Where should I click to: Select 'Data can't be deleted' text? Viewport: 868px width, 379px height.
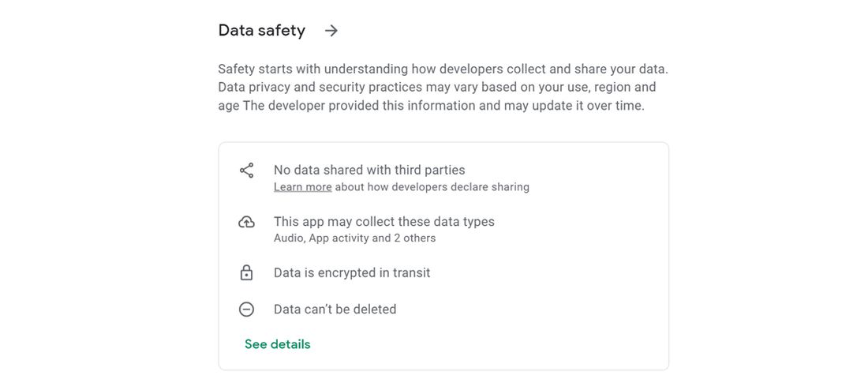tap(335, 310)
